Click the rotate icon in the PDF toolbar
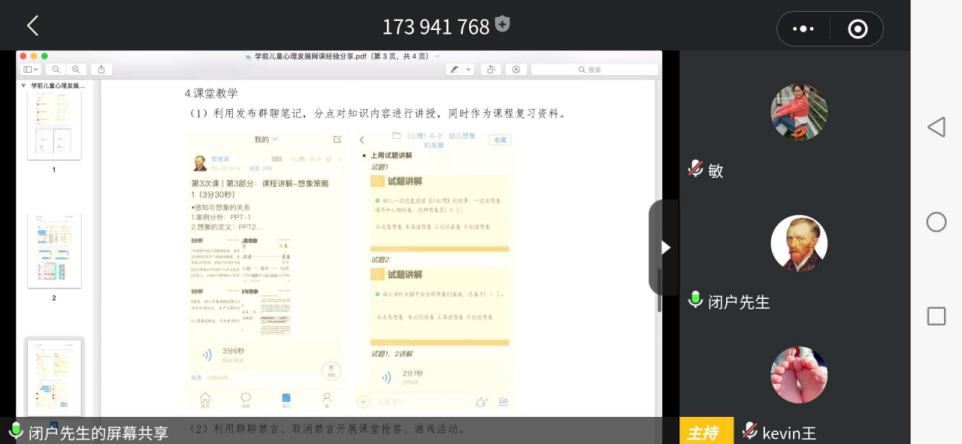This screenshot has width=962, height=444. (490, 69)
